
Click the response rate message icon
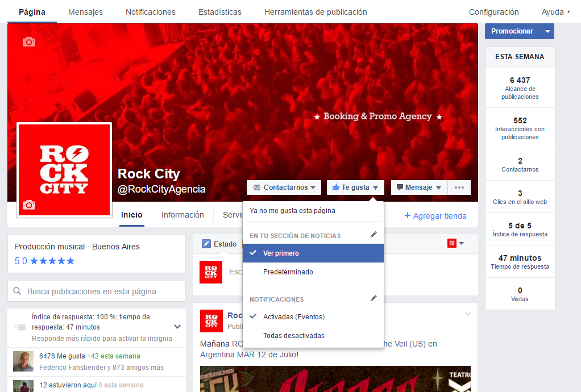point(20,327)
